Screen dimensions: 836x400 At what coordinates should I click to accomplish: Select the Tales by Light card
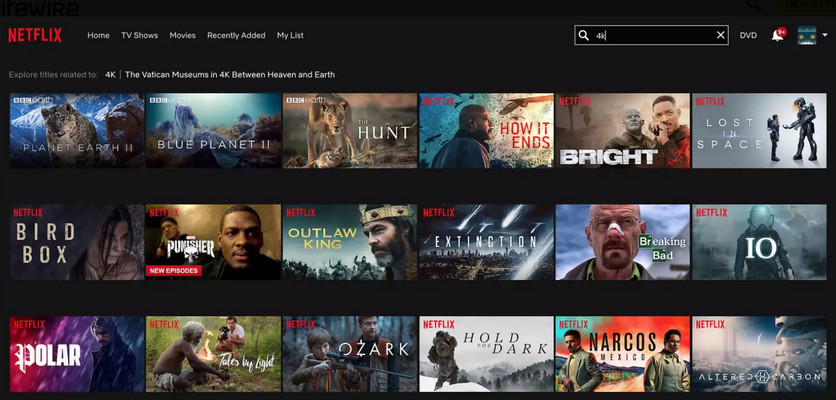click(x=213, y=354)
